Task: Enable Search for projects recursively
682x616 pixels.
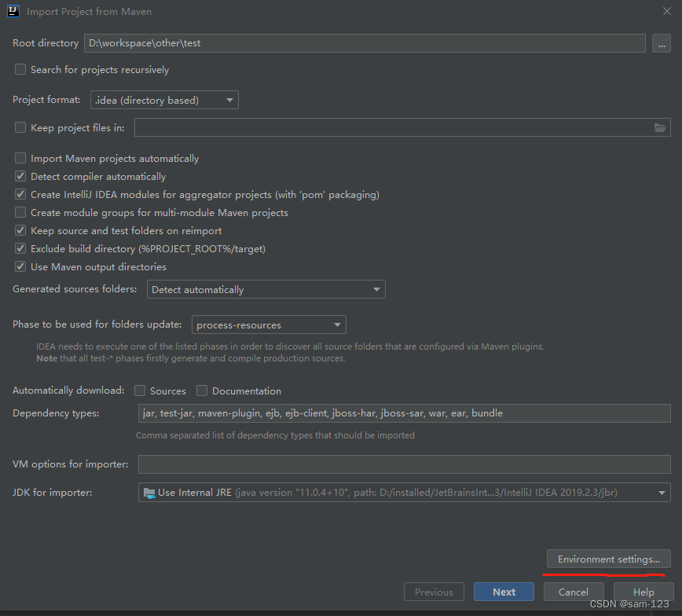Action: (x=20, y=70)
